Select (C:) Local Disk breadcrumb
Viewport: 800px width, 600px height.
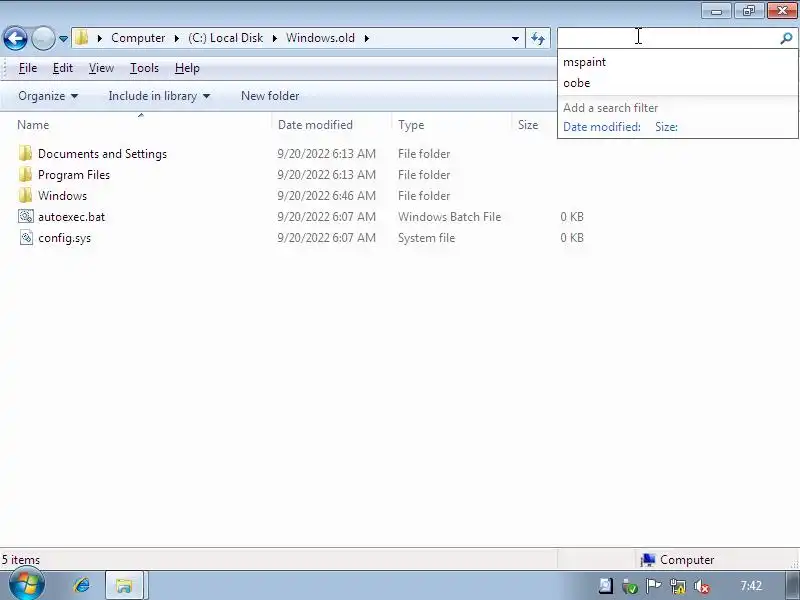pyautogui.click(x=226, y=38)
